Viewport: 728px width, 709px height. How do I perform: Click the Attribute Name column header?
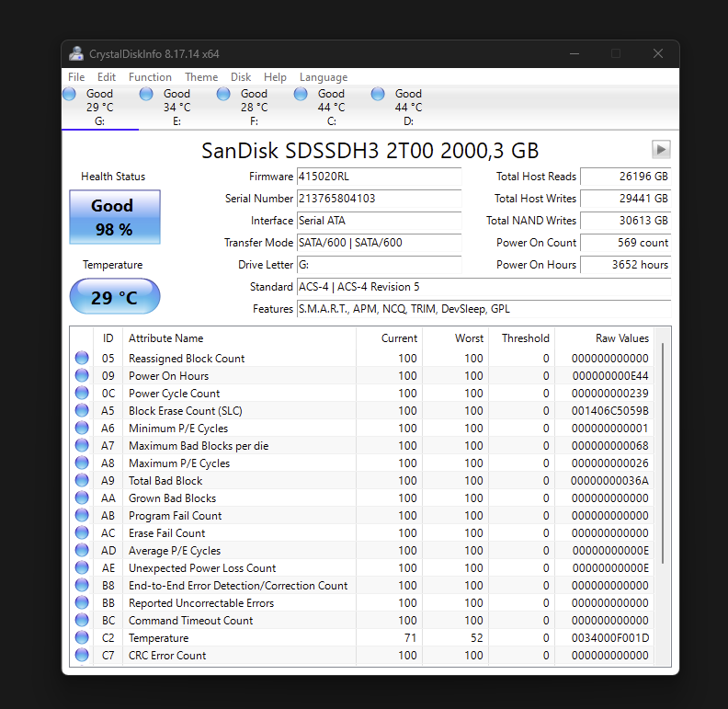click(x=240, y=338)
